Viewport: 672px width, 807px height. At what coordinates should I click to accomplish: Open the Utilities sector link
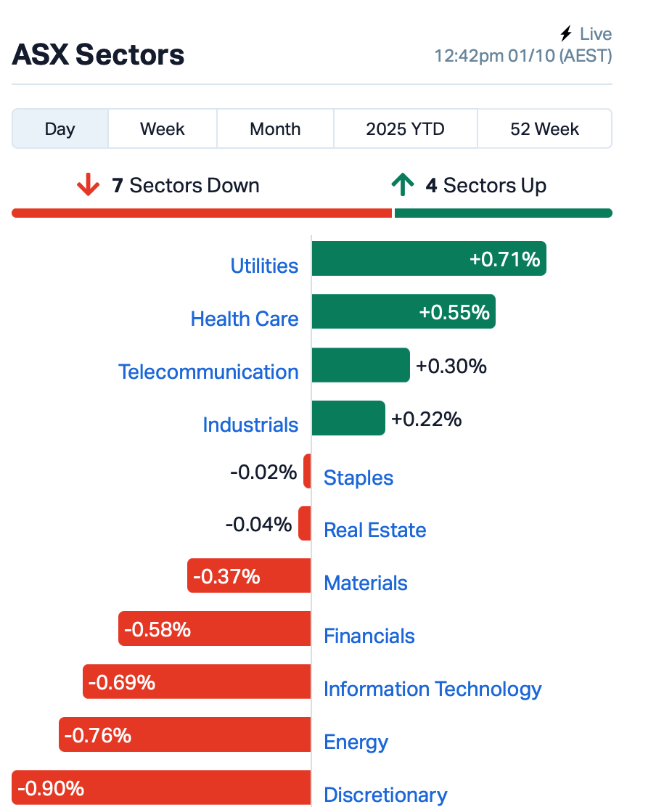point(264,266)
